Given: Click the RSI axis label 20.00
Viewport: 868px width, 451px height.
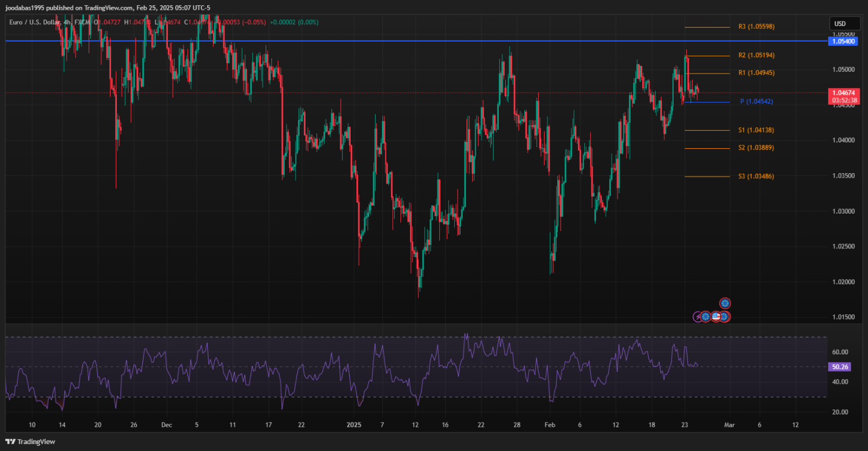Looking at the screenshot, I should (840, 412).
